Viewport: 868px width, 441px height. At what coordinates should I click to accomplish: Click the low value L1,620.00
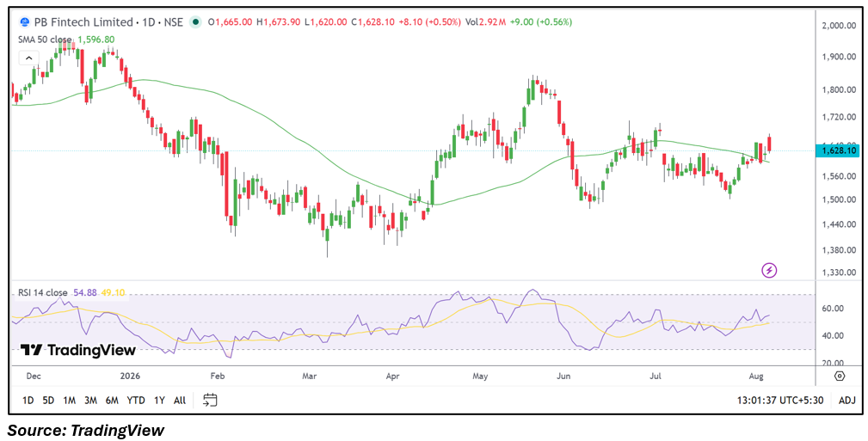327,22
